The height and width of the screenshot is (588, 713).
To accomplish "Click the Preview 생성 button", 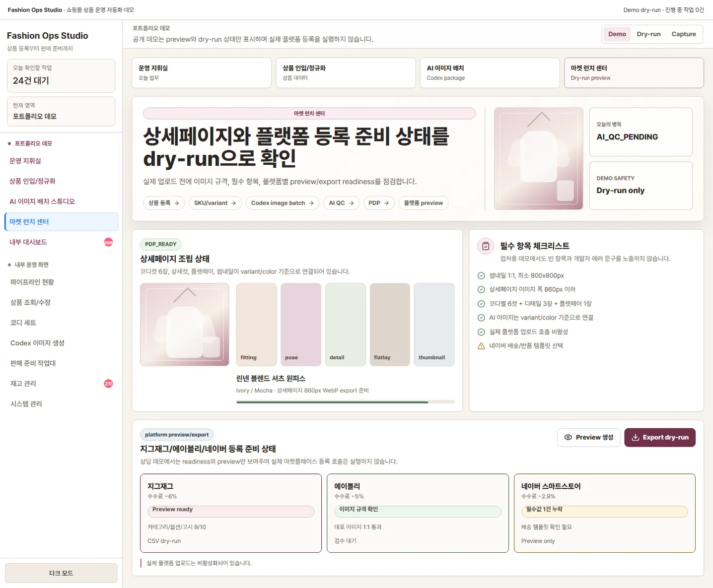I will (589, 437).
